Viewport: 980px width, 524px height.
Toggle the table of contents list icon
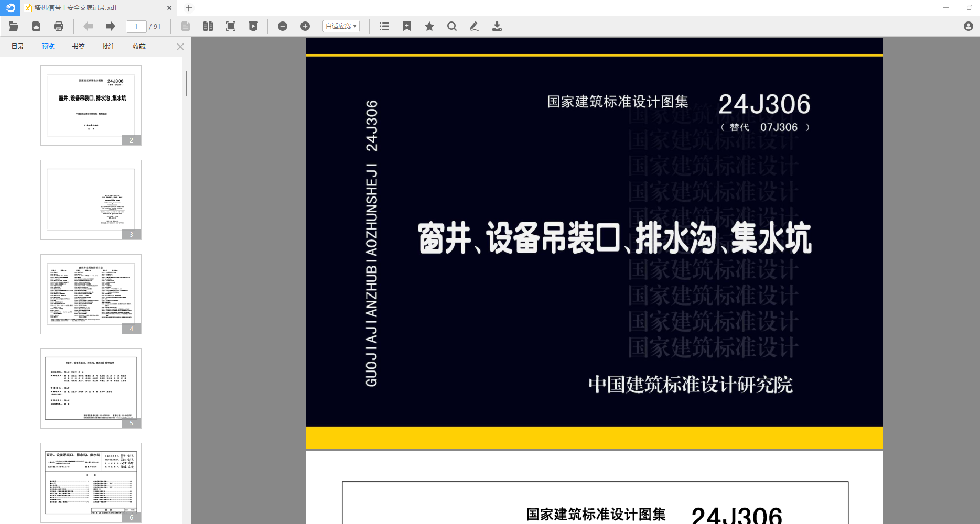pyautogui.click(x=384, y=26)
